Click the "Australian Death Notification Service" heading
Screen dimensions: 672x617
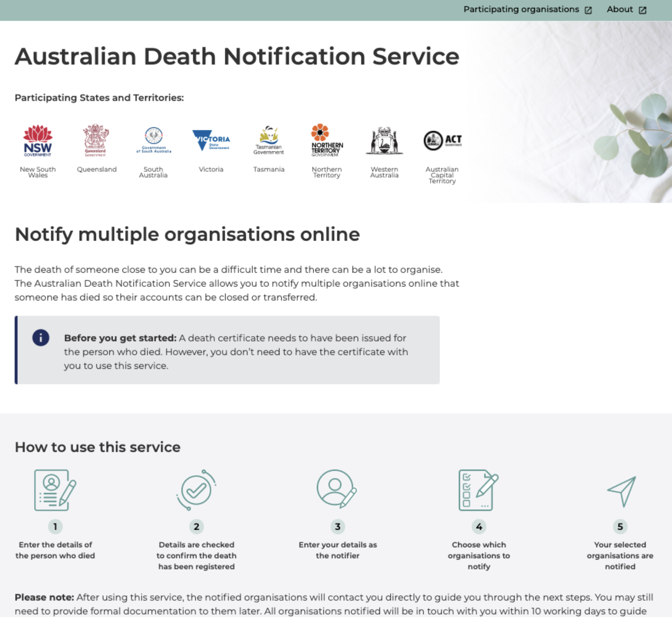click(x=237, y=56)
